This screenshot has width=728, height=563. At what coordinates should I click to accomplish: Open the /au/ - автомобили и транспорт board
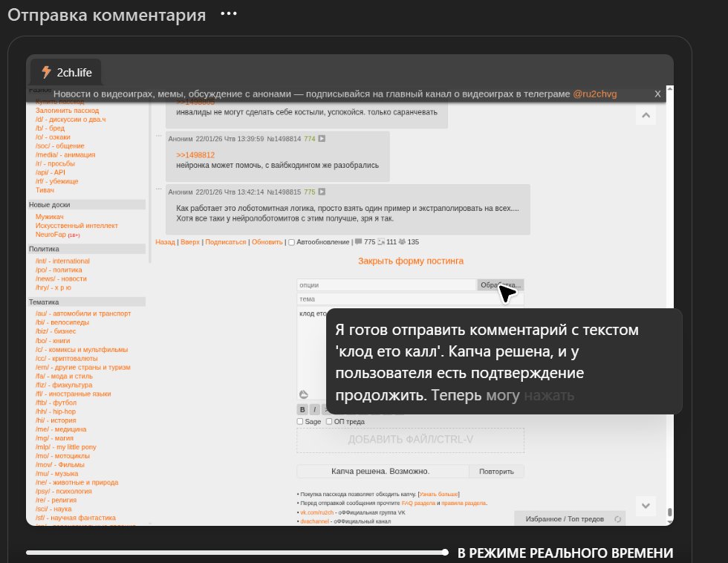pos(83,313)
